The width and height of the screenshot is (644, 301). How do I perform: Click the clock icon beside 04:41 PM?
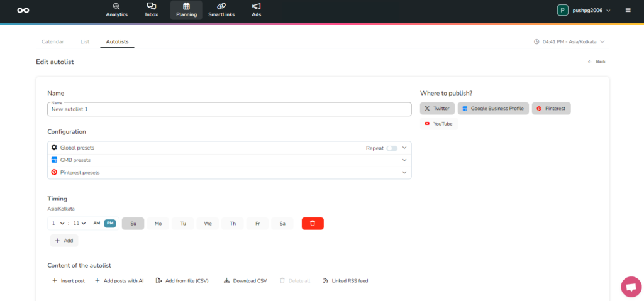[x=536, y=42]
